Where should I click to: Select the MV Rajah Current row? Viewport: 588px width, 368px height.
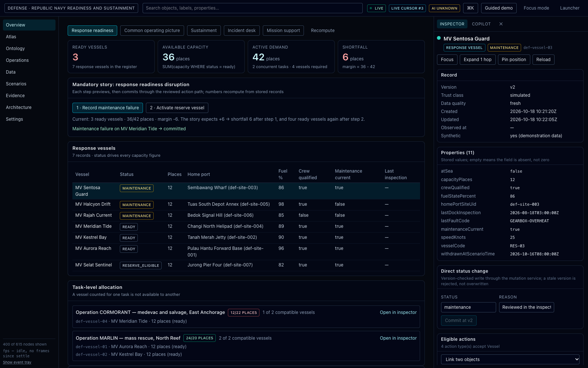coord(246,216)
